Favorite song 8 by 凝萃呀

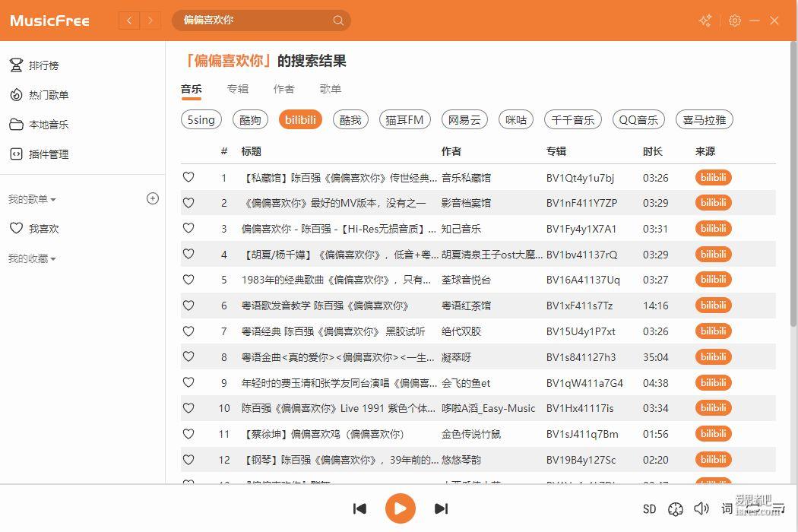point(188,356)
